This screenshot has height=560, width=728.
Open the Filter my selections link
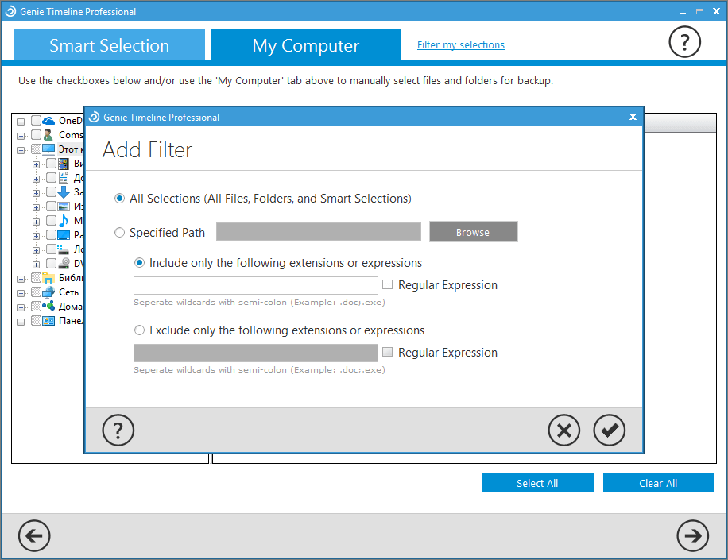click(x=461, y=45)
